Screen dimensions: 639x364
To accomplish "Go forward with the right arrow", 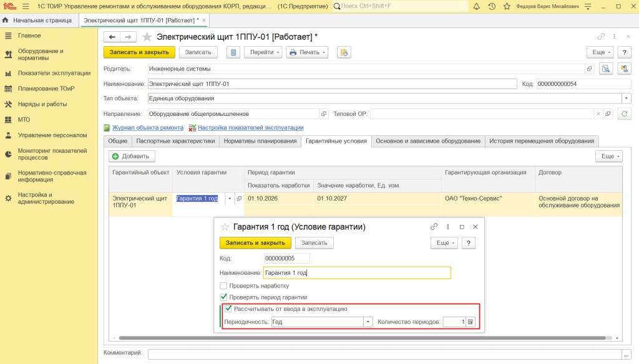I will pos(128,37).
